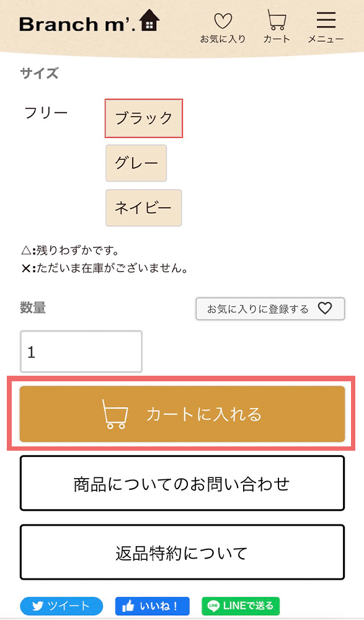Click お気に入りに登録する
Viewport: 364px width, 620px height.
tap(270, 309)
